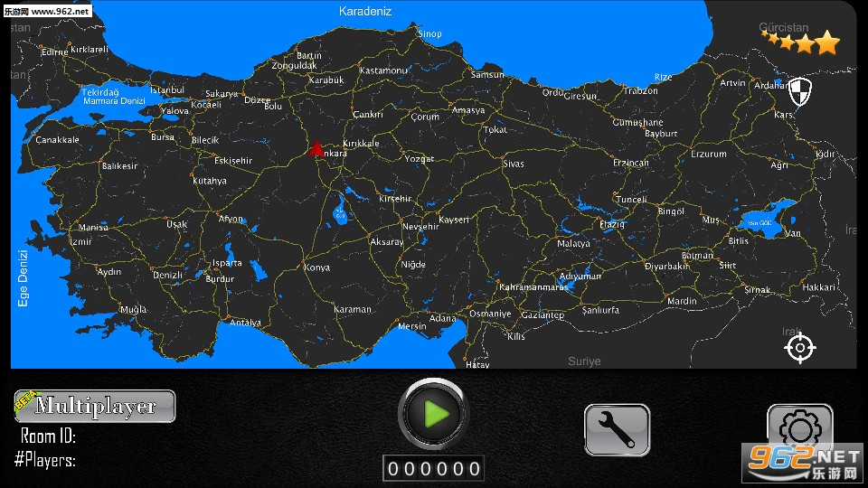Viewport: 868px width, 488px height.
Task: Select Yozgat on the map
Action: point(419,159)
